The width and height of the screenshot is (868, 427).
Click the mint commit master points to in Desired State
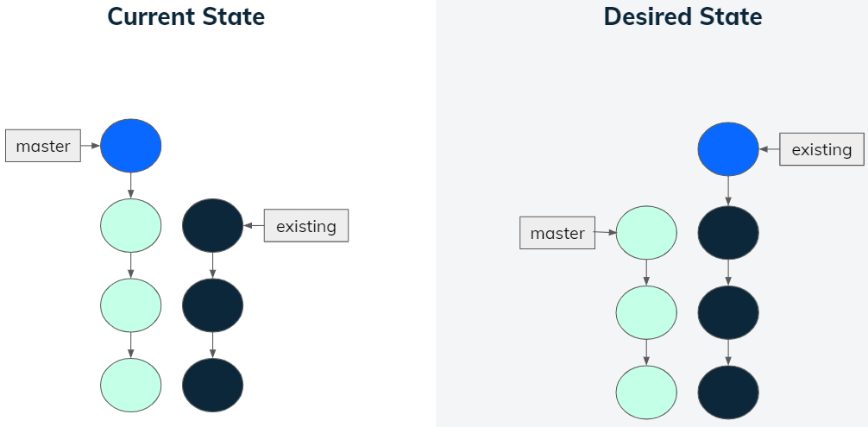646,233
